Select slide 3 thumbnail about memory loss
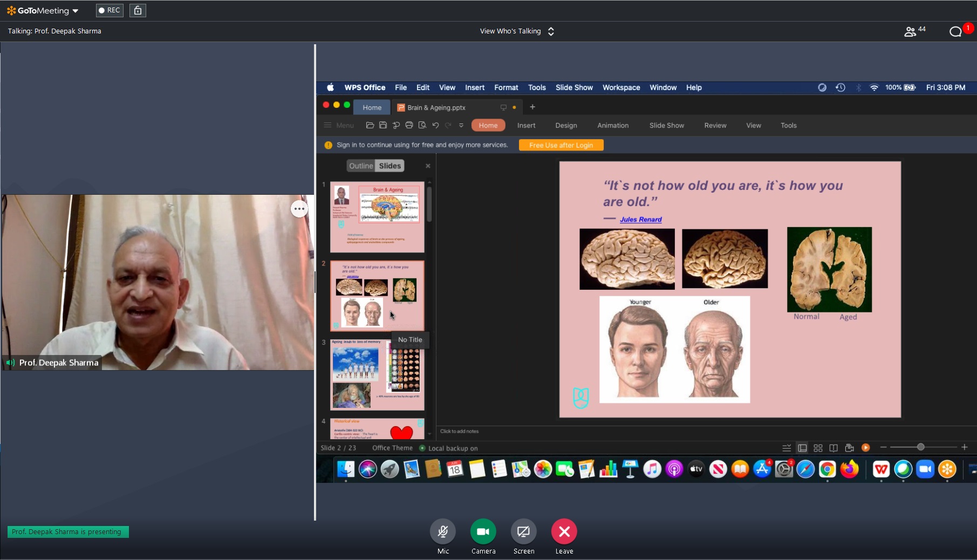Screen dimensions: 977x560 point(377,374)
